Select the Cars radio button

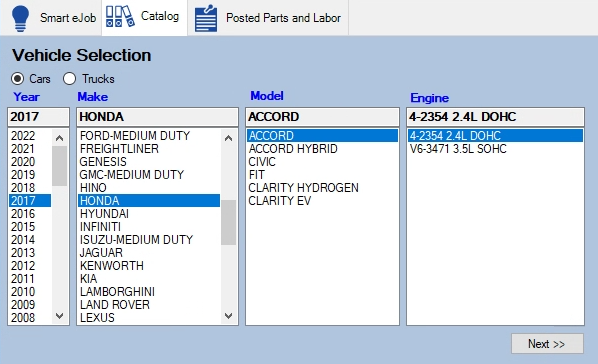pos(18,79)
